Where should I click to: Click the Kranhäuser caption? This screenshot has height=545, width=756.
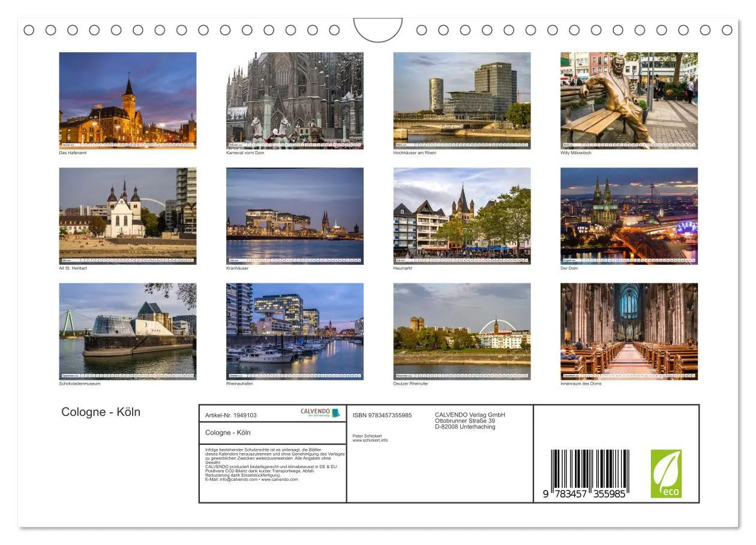click(x=237, y=268)
